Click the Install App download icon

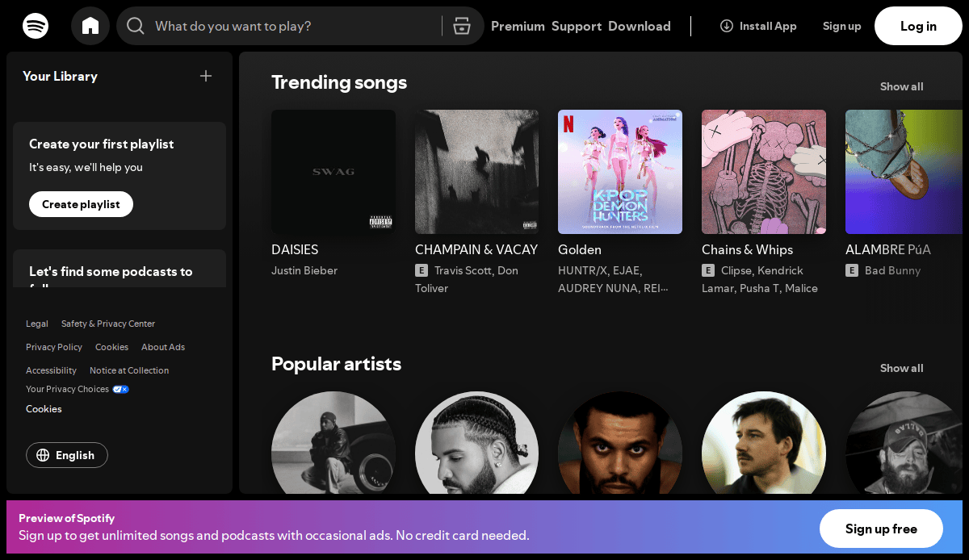727,26
